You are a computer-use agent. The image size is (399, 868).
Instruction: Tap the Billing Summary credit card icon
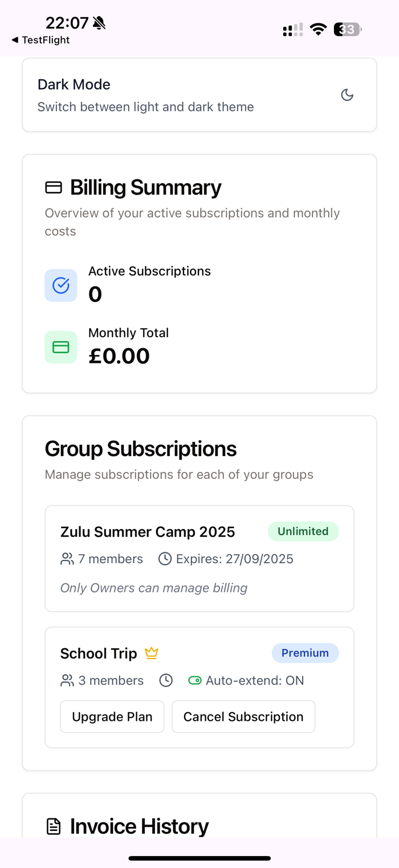tap(54, 187)
